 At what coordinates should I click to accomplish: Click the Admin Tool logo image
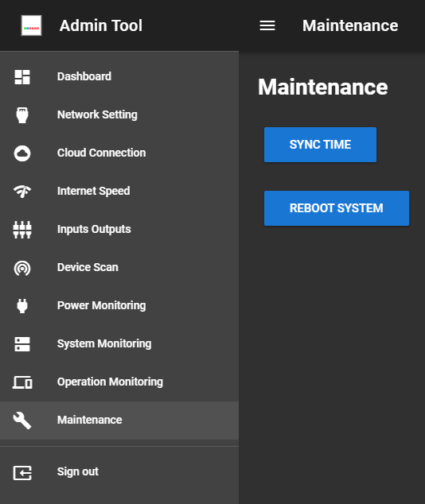pyautogui.click(x=31, y=25)
